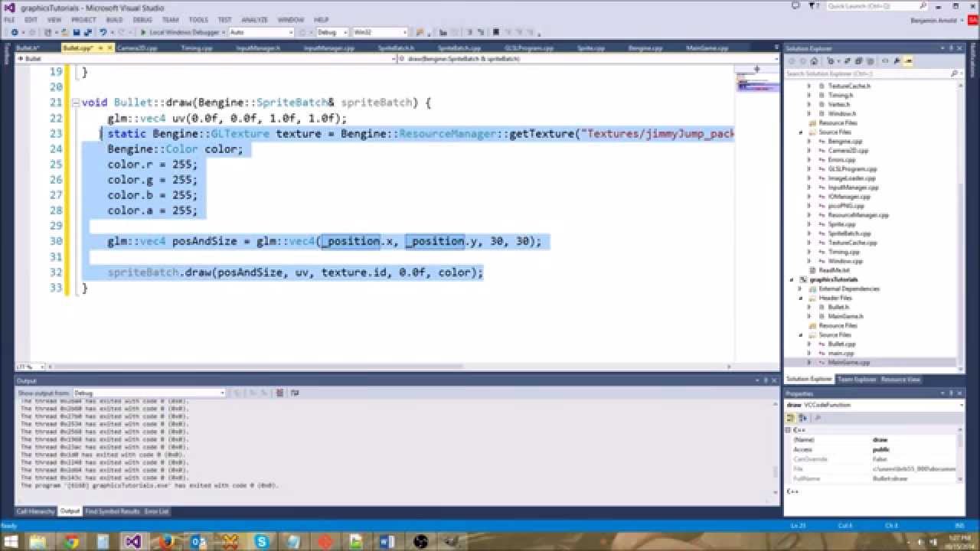Open the solution configuration Debug dropdown
This screenshot has height=551, width=980.
(x=331, y=32)
